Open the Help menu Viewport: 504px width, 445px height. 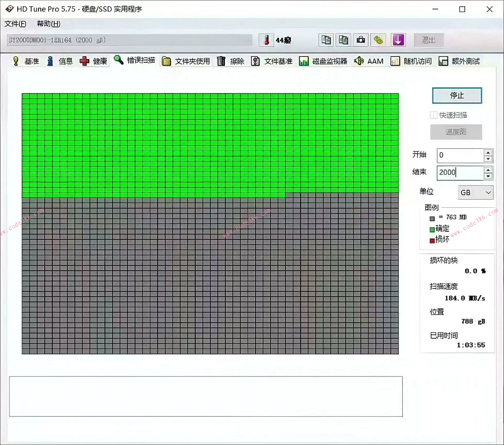pyautogui.click(x=48, y=24)
